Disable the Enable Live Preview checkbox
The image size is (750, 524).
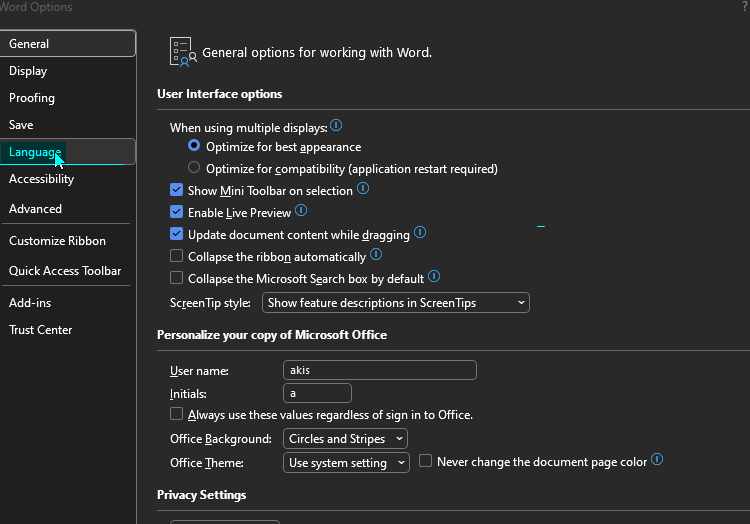176,212
